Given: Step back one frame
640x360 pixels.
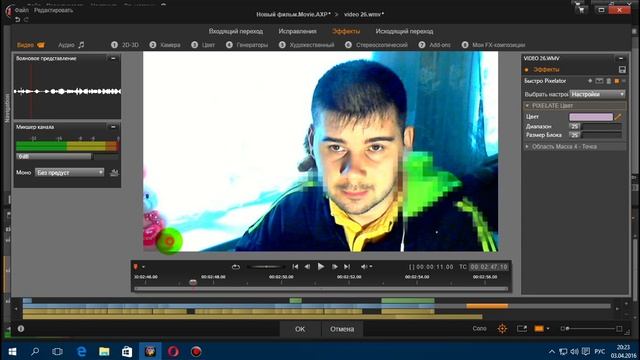Looking at the screenshot, I should (307, 267).
